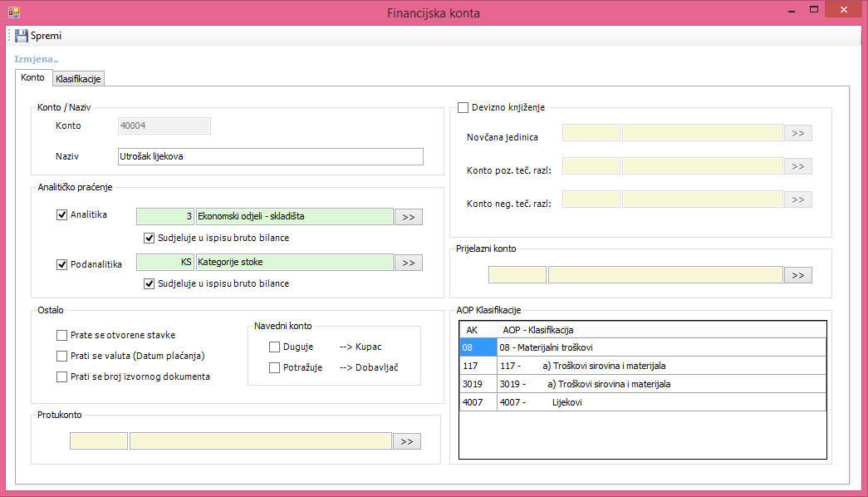Switch to the Klasifikacije tab
This screenshot has height=497, width=868.
(78, 78)
